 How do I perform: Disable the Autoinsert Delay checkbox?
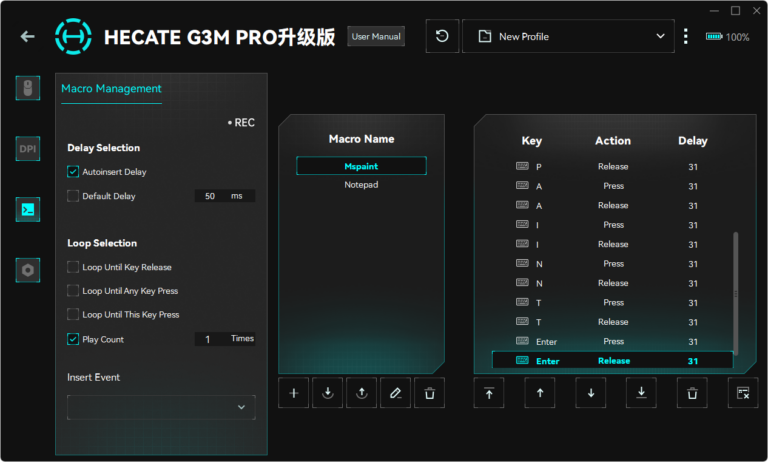tap(73, 172)
